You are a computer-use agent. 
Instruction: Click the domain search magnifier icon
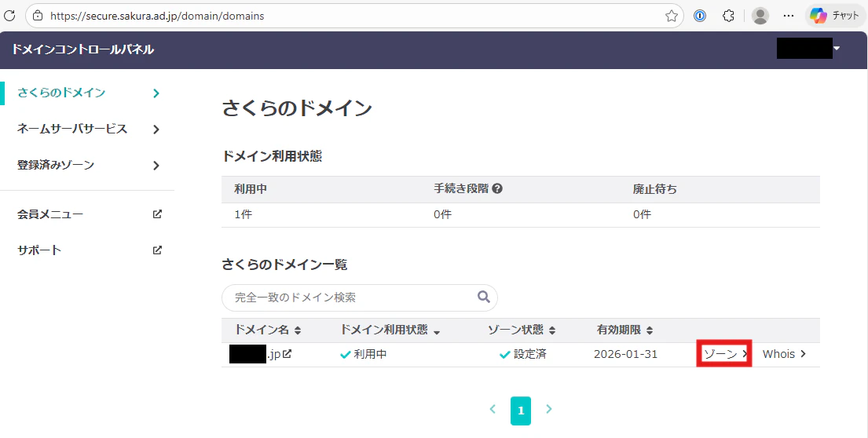coord(483,297)
